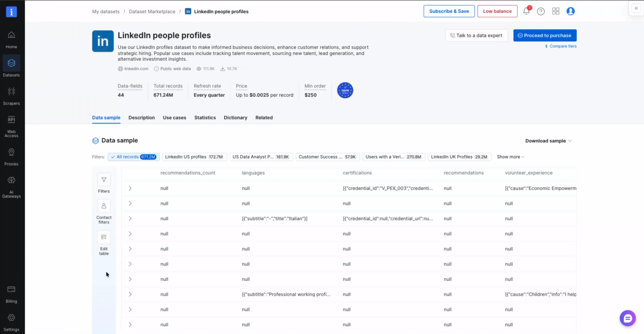This screenshot has height=334, width=644.
Task: Click the languages column header
Action: [x=253, y=173]
